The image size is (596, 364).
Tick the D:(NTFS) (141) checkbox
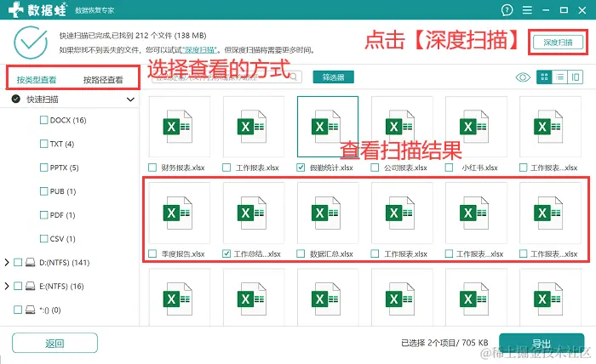18,262
